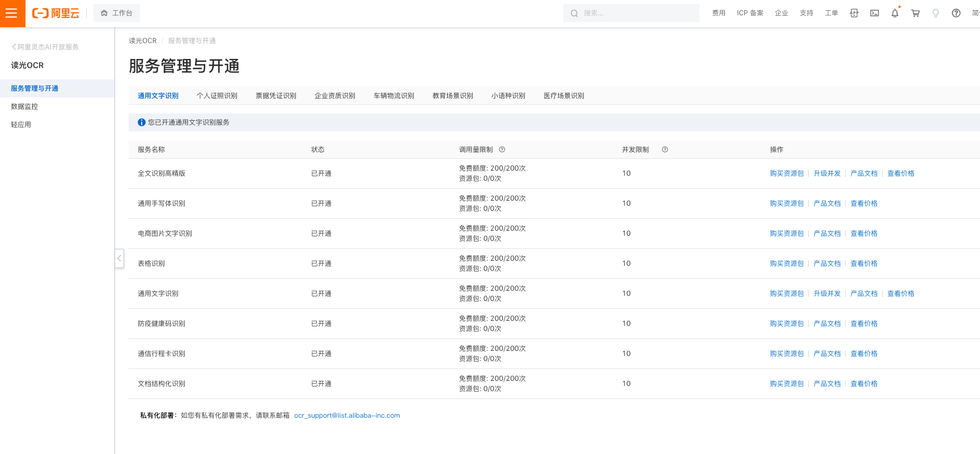Screen dimensions: 980x454
Task: Open the 支持 menu
Action: click(807, 13)
